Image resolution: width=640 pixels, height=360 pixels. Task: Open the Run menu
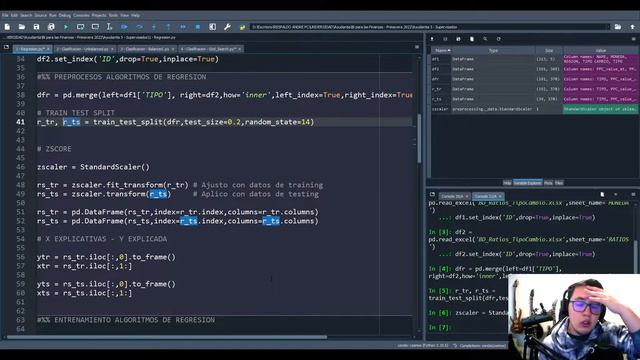click(53, 15)
